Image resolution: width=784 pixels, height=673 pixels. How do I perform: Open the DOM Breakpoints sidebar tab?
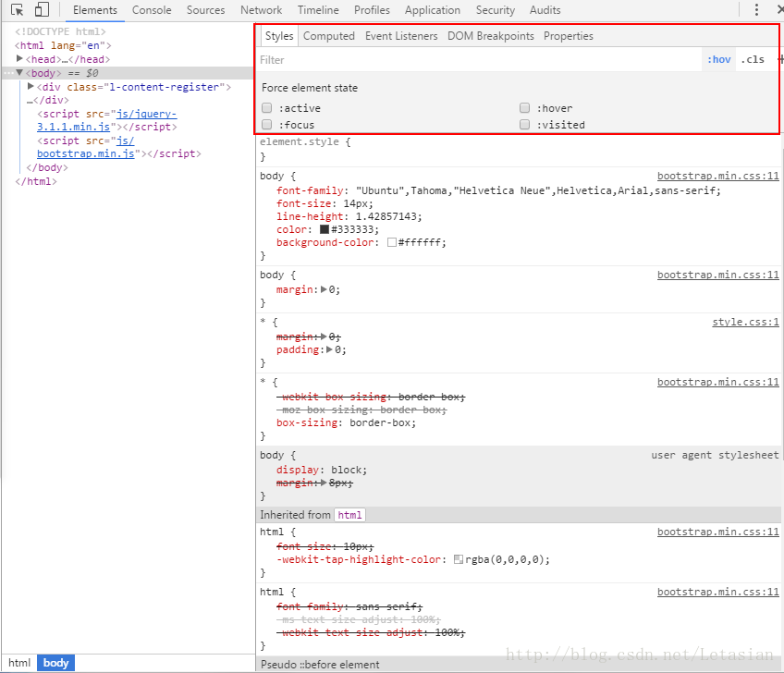(491, 36)
